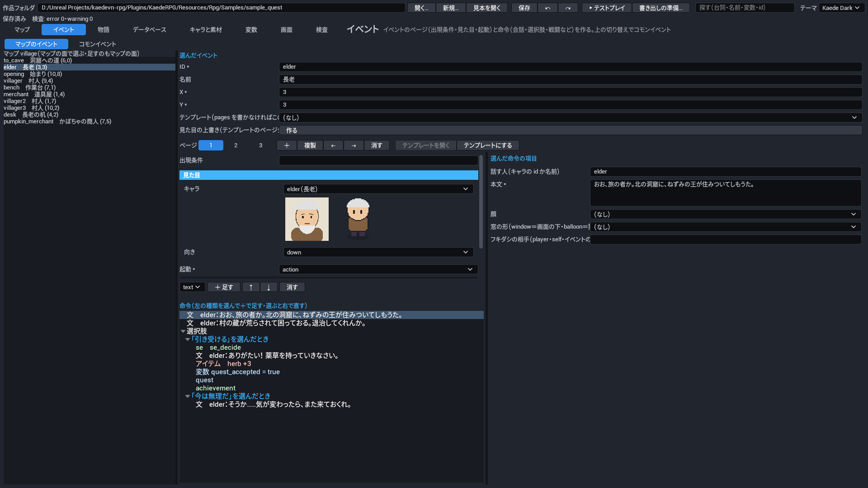The height and width of the screenshot is (488, 868).
Task: Move command up with ↑ button
Action: (251, 287)
